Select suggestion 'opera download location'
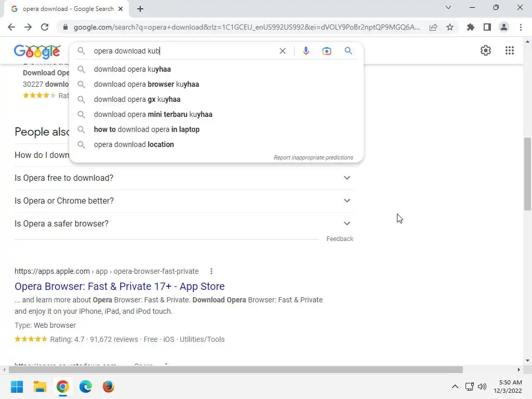 (x=216, y=144)
